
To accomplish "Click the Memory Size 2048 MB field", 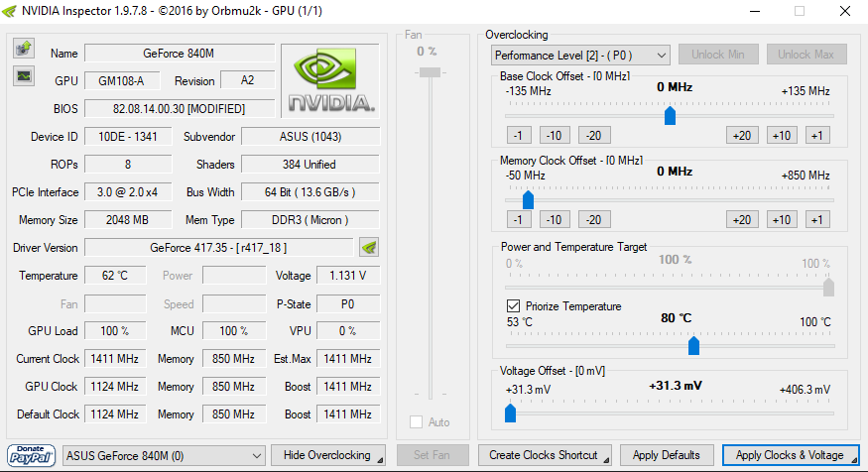I will (x=128, y=220).
